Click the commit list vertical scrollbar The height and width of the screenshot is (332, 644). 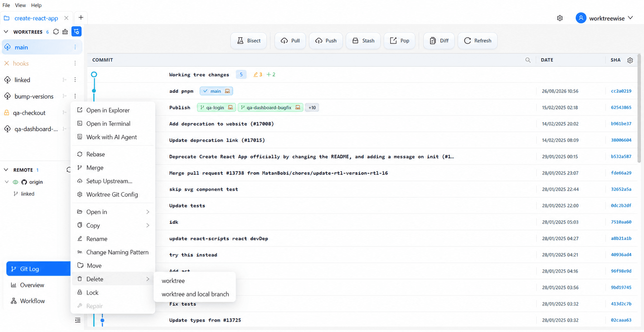[639, 108]
